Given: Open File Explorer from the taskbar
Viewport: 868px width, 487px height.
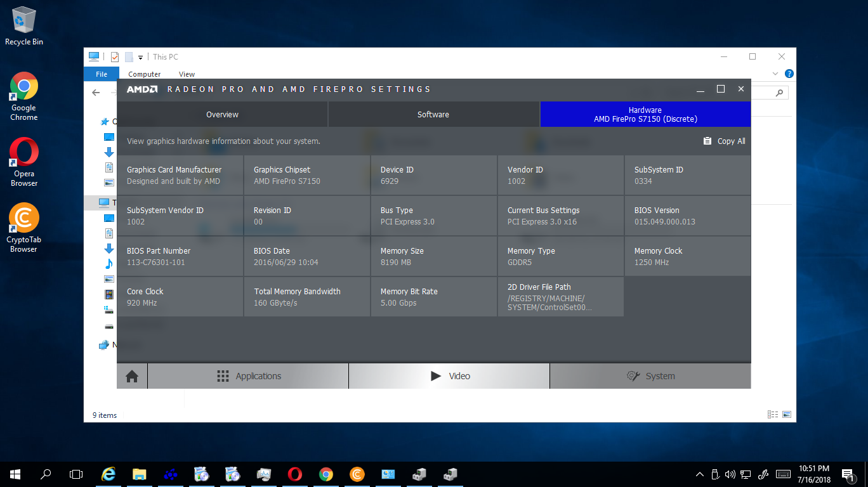Looking at the screenshot, I should [140, 474].
